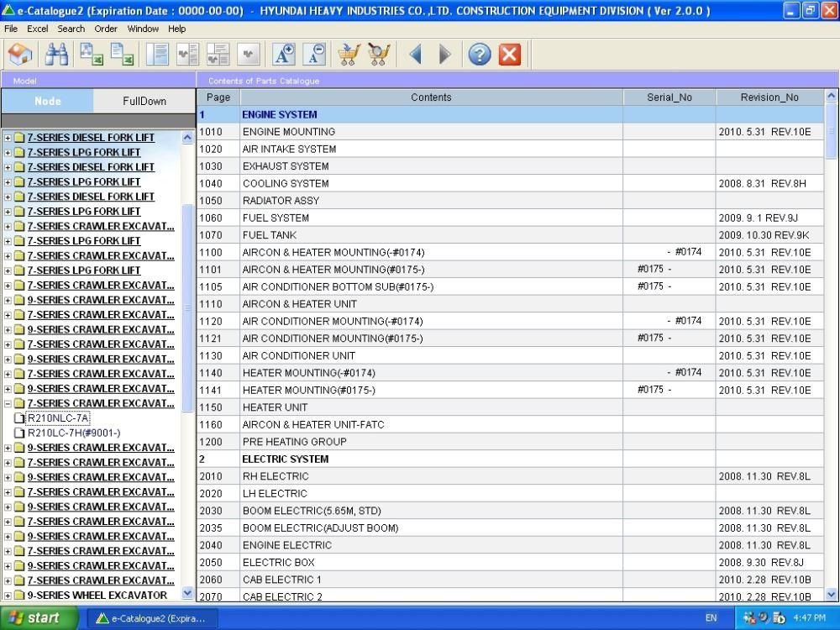Click the Windows Start button
Screen dimensions: 840x630
coord(35,618)
